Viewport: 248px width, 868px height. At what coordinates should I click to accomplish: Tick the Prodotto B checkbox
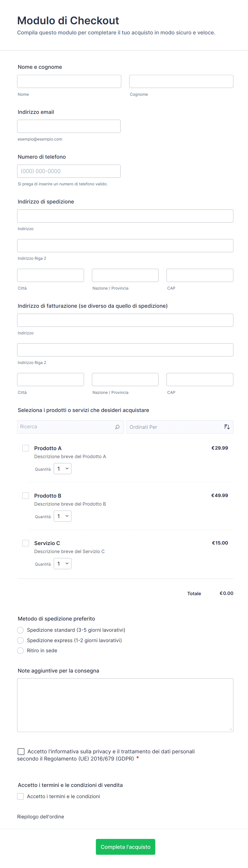tap(26, 496)
